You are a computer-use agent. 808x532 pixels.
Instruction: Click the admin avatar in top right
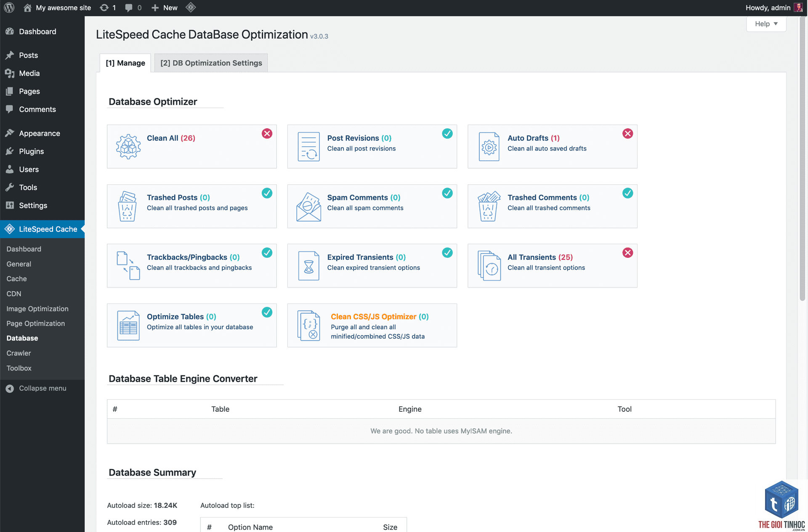[798, 8]
